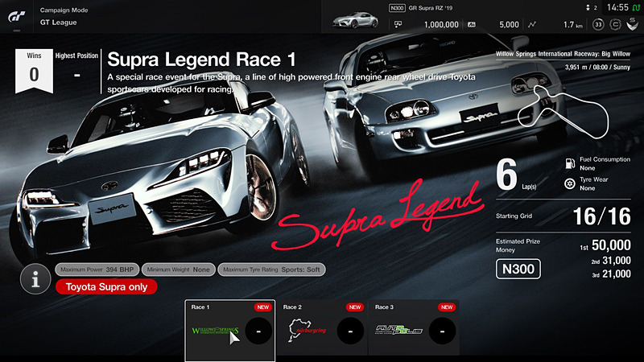Click the 1,000,000 credits value

(441, 25)
